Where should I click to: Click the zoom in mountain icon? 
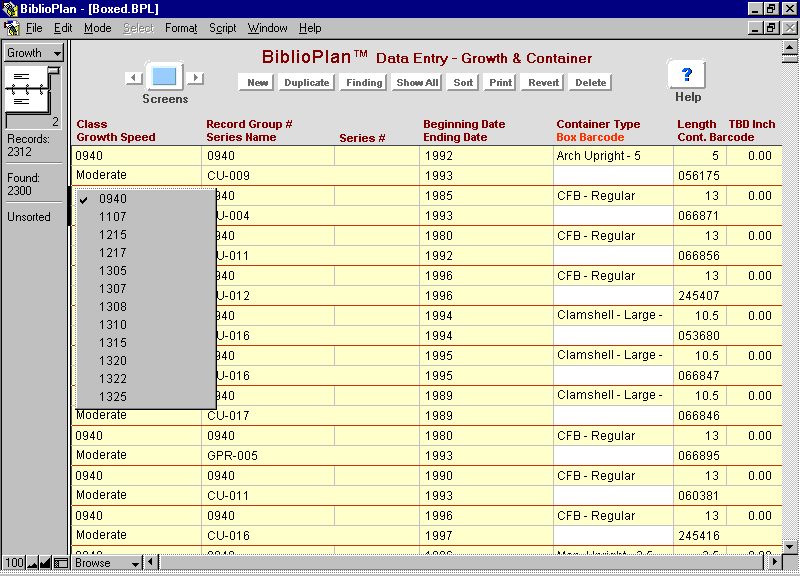tap(45, 563)
